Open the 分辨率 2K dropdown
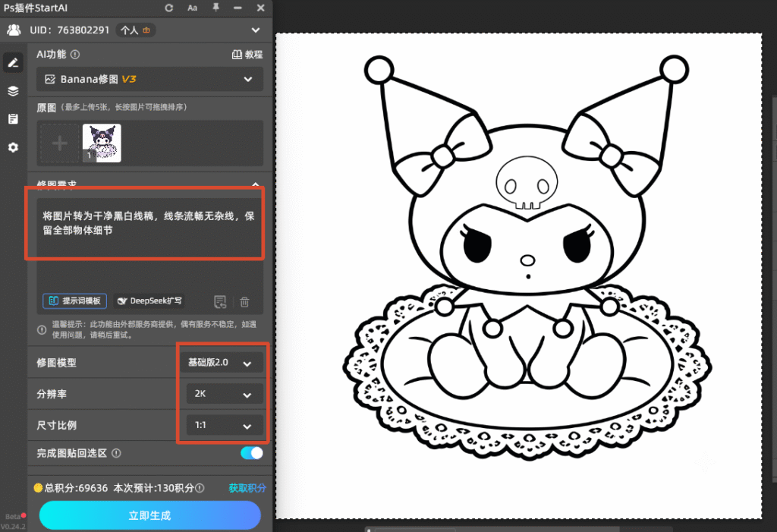 (x=225, y=394)
